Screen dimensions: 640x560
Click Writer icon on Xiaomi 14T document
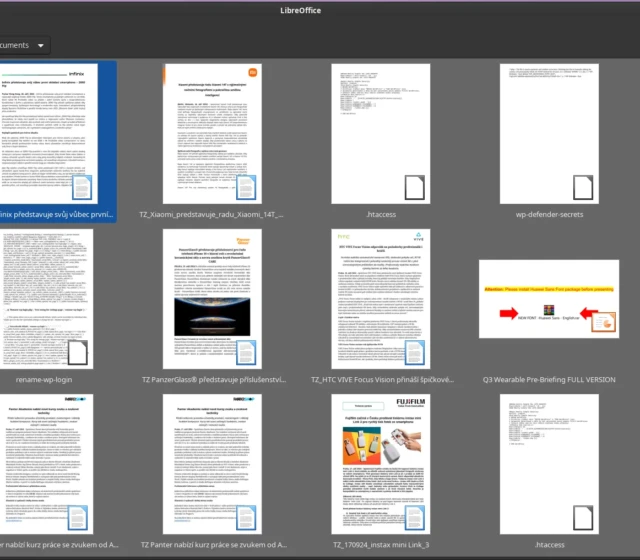[x=246, y=187]
